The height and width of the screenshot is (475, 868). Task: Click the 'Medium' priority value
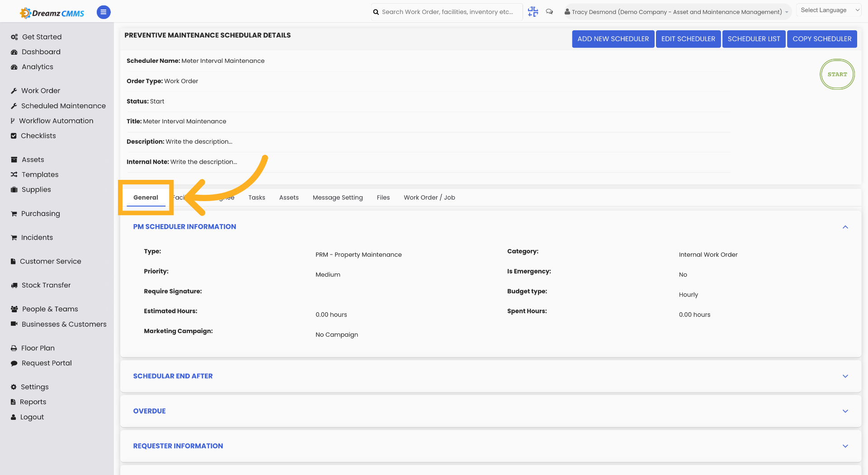click(328, 275)
